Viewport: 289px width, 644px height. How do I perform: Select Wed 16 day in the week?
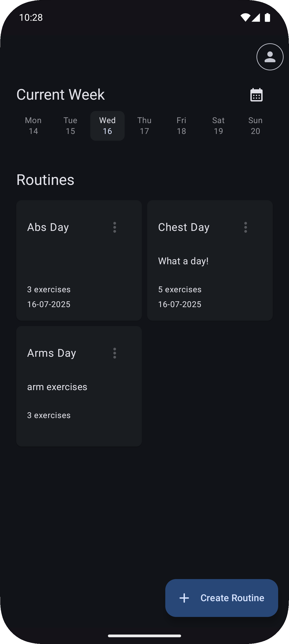pyautogui.click(x=107, y=126)
